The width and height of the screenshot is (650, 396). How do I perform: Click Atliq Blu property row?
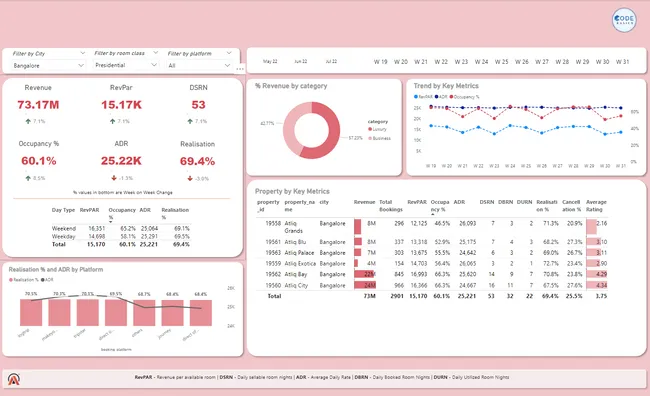[x=432, y=242]
